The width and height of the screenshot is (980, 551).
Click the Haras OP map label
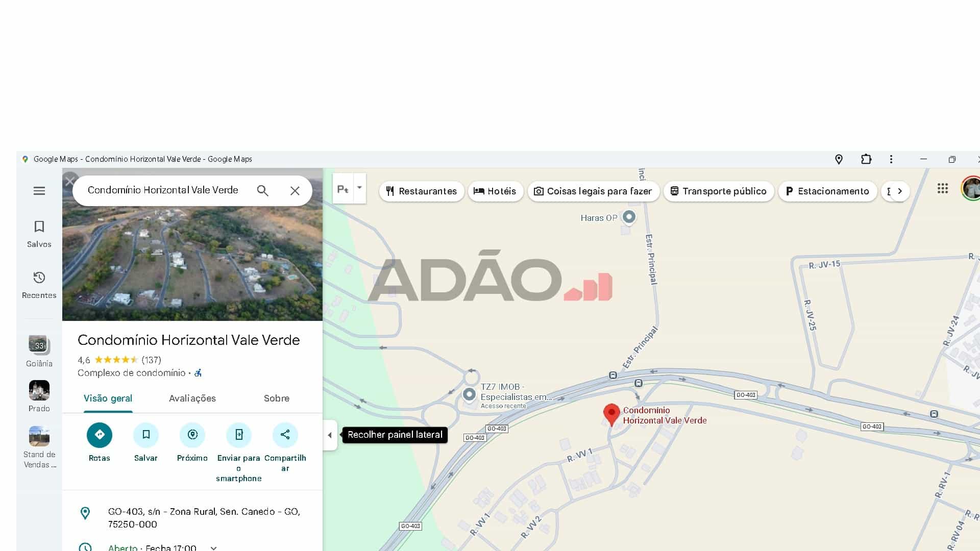(599, 218)
